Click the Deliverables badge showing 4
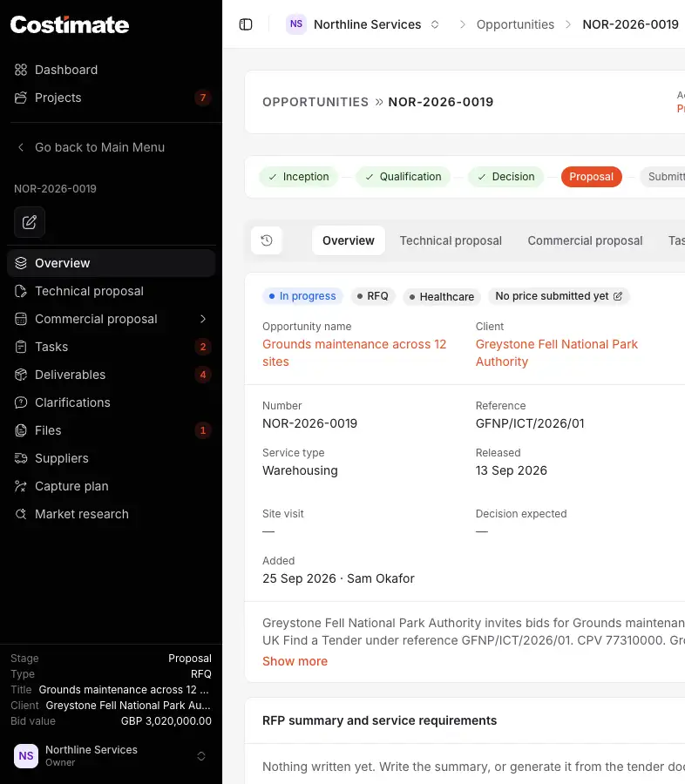 (203, 375)
